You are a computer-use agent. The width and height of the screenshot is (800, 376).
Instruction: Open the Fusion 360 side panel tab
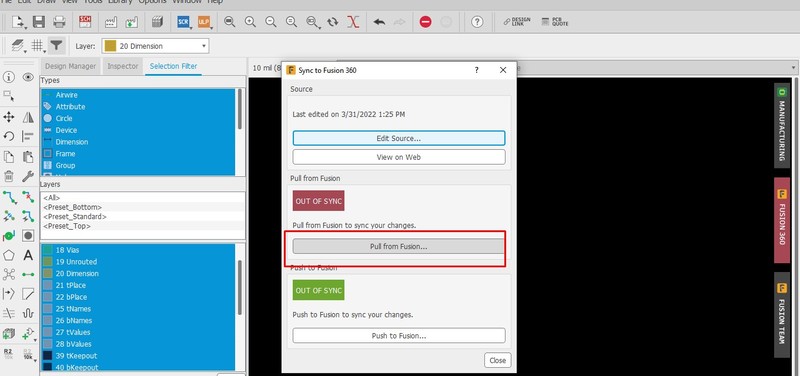(782, 220)
